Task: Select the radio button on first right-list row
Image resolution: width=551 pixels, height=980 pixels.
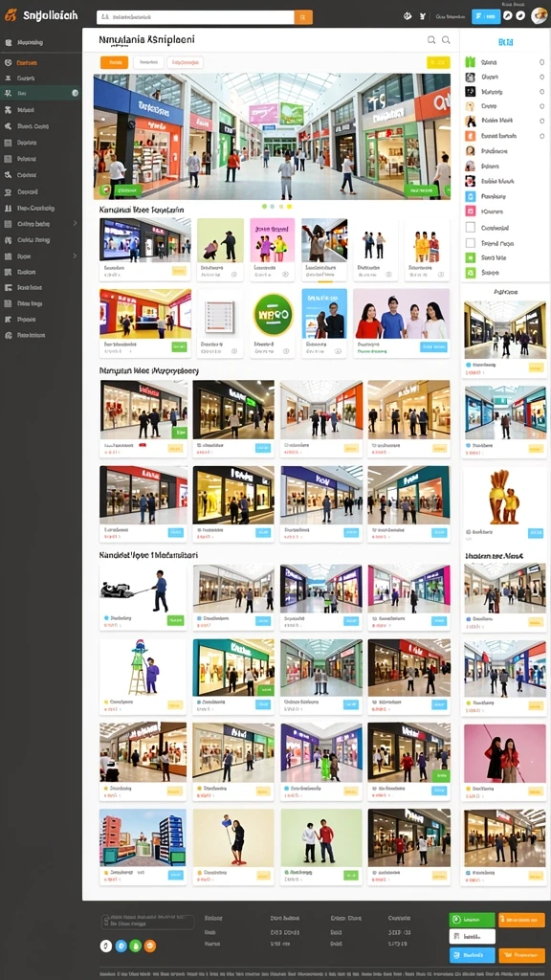Action: pyautogui.click(x=541, y=62)
